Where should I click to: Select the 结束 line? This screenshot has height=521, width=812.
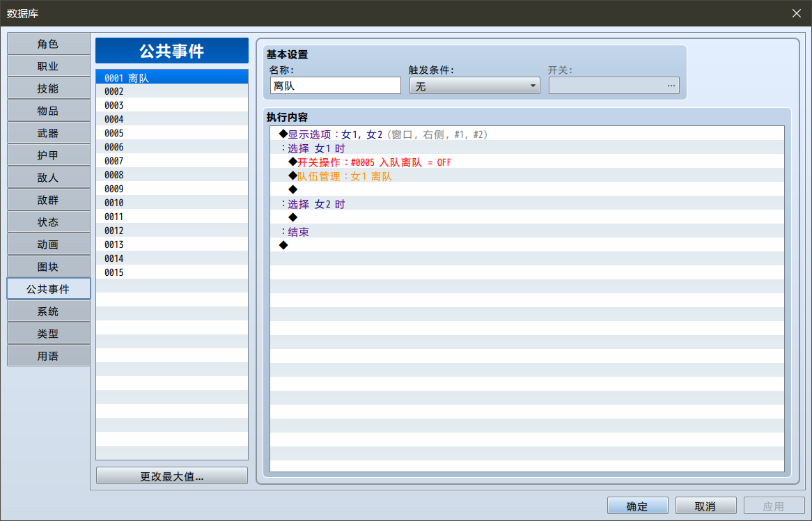[527, 232]
